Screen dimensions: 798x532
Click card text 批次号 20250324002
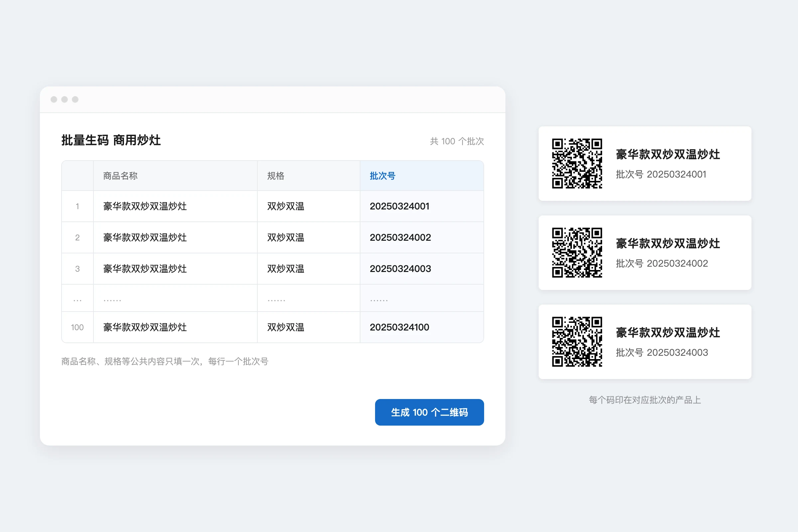coord(662,263)
